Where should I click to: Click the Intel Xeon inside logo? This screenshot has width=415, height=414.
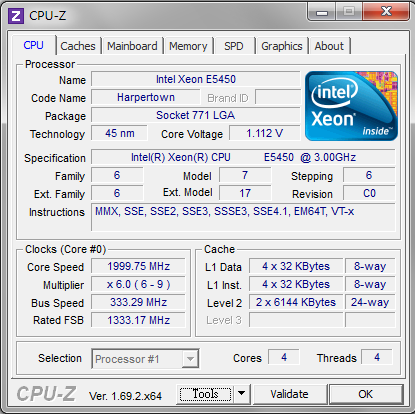(351, 106)
